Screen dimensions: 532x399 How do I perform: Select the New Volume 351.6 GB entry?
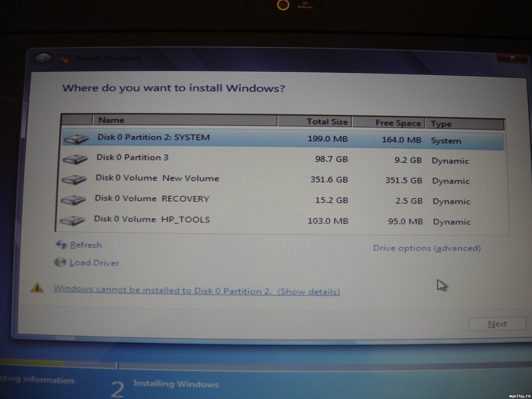tap(157, 178)
